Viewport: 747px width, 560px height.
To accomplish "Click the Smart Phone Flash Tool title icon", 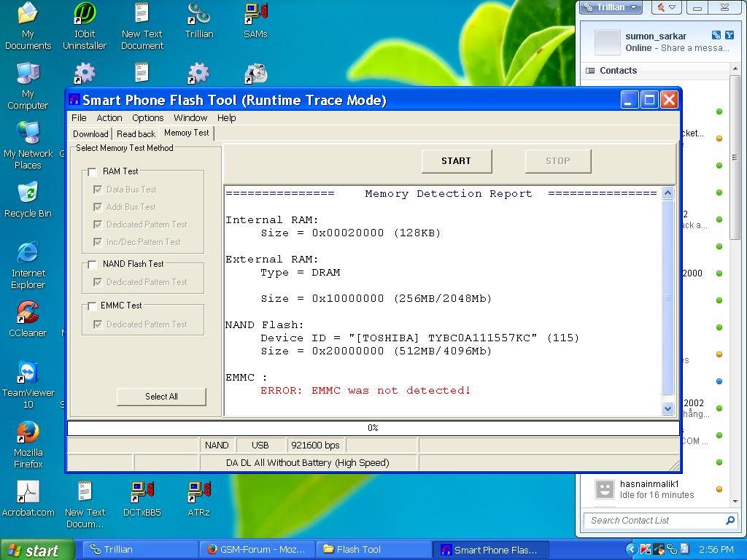I will point(74,99).
